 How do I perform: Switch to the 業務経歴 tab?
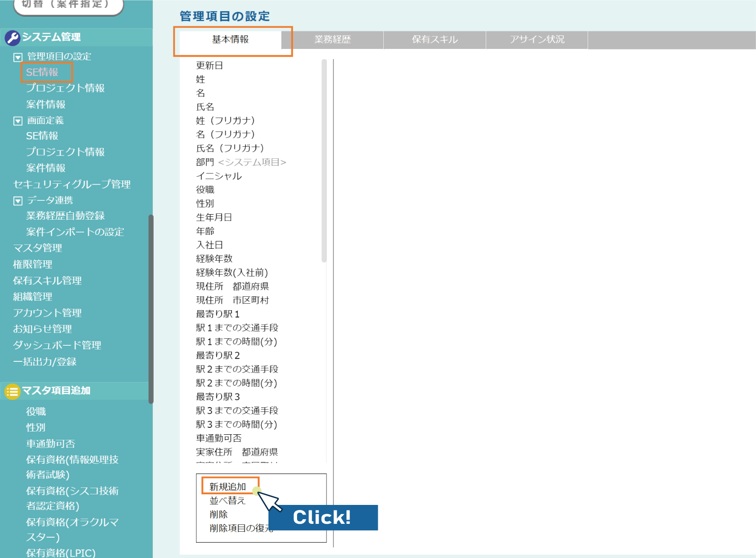point(333,40)
